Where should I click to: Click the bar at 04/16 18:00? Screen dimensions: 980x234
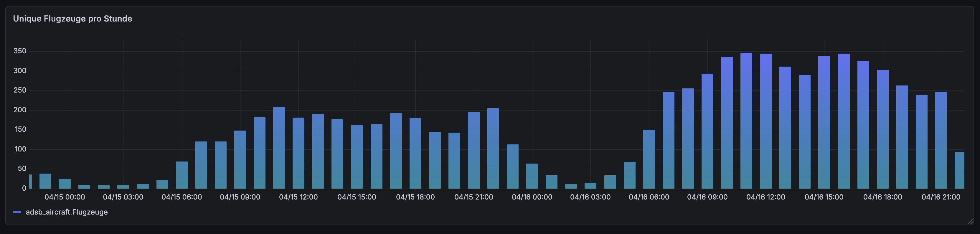882,129
